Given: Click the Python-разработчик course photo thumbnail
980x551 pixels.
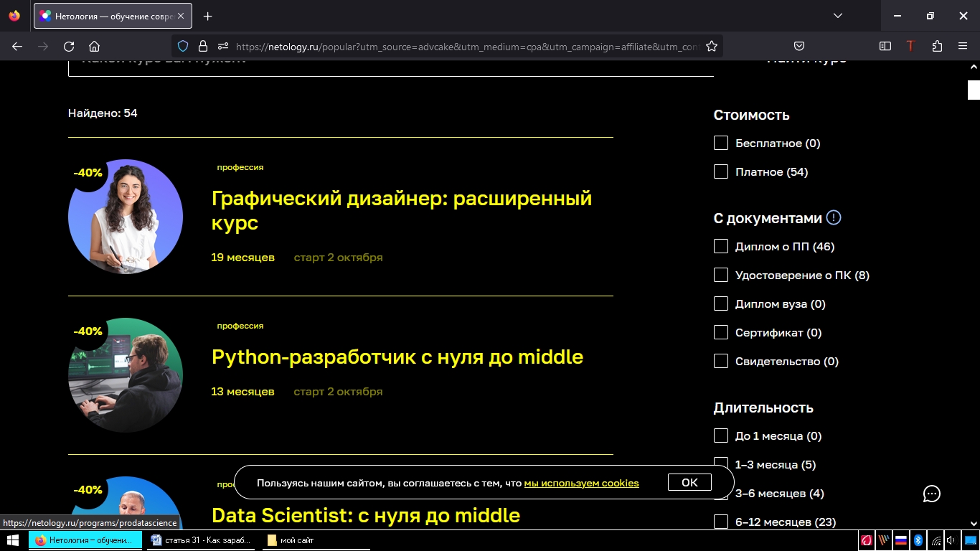Looking at the screenshot, I should (x=126, y=375).
